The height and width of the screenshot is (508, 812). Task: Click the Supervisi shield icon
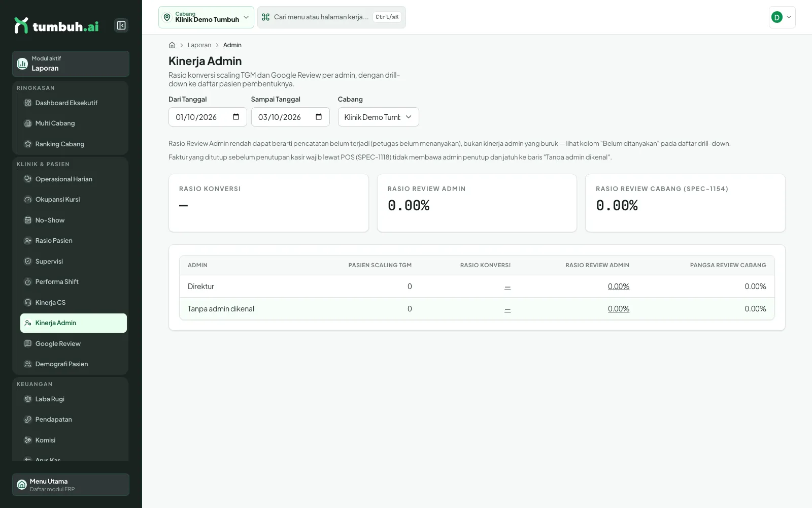pyautogui.click(x=28, y=261)
